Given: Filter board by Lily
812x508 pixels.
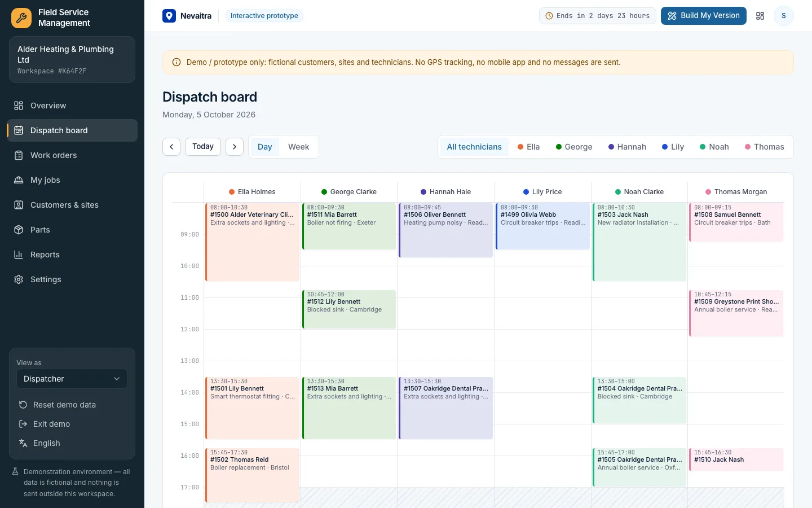Looking at the screenshot, I should click(x=673, y=147).
